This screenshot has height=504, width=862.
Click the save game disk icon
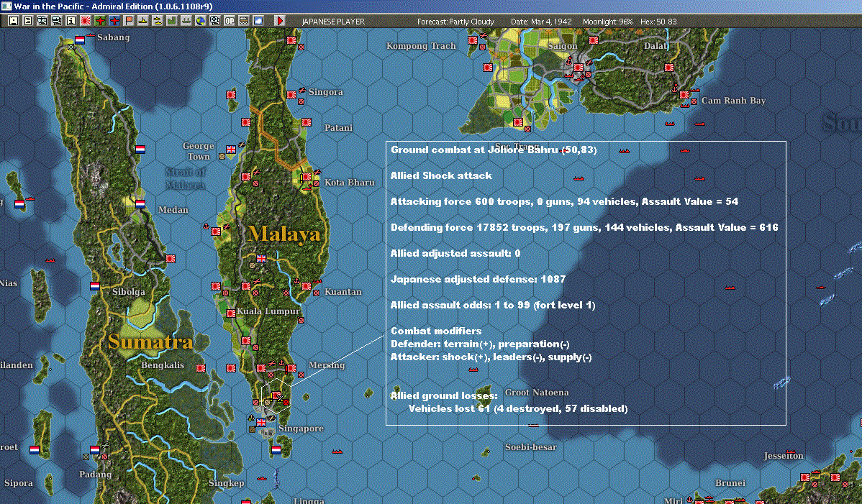(14, 21)
